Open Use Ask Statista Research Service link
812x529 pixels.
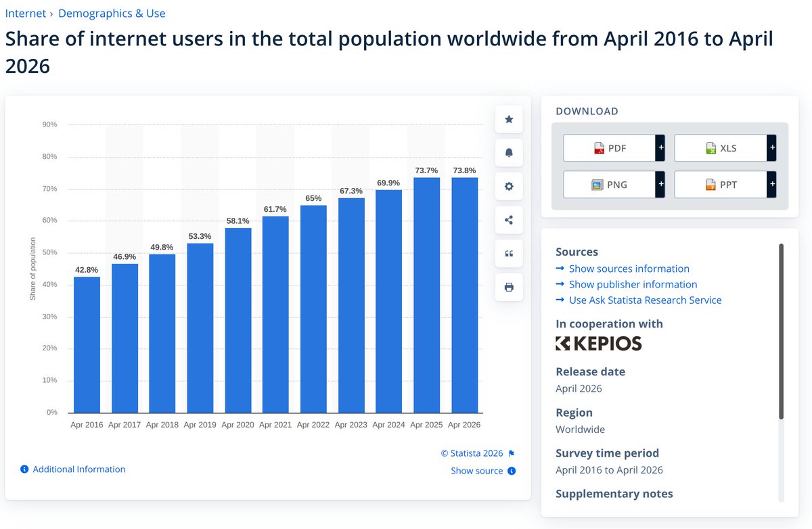pos(646,300)
